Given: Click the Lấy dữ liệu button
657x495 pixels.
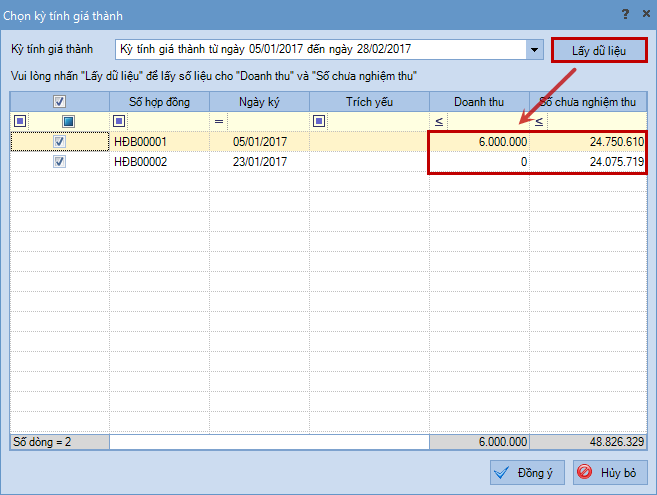Looking at the screenshot, I should point(599,50).
